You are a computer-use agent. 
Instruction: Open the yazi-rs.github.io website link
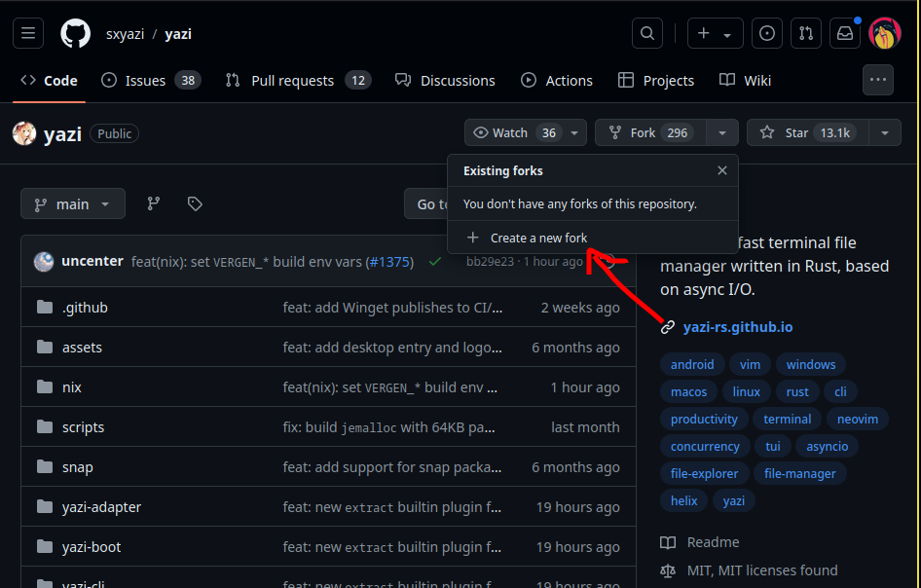pyautogui.click(x=737, y=327)
